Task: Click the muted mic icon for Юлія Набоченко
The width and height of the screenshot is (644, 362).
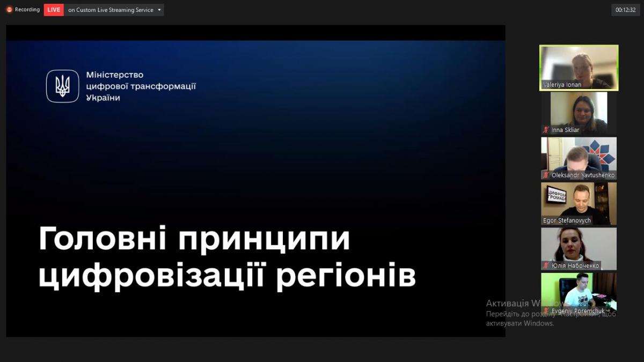Action: coord(546,265)
